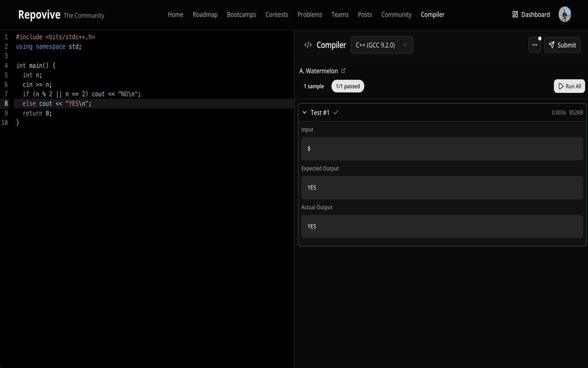588x368 pixels.
Task: Collapse the Test #1 results panel
Action: tap(304, 112)
